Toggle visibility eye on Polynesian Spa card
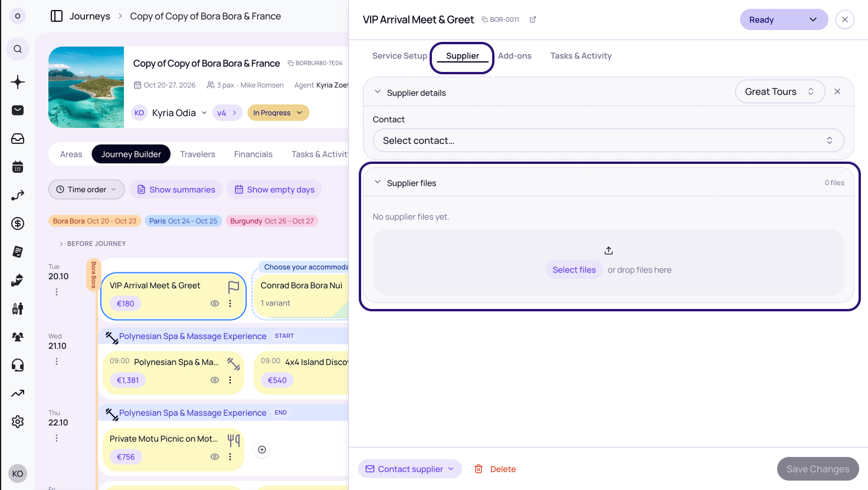The height and width of the screenshot is (490, 868). point(215,380)
